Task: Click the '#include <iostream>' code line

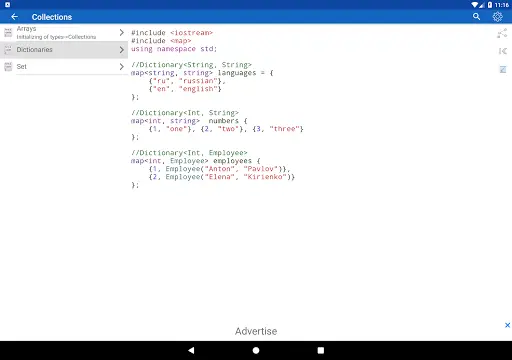Action: point(172,33)
